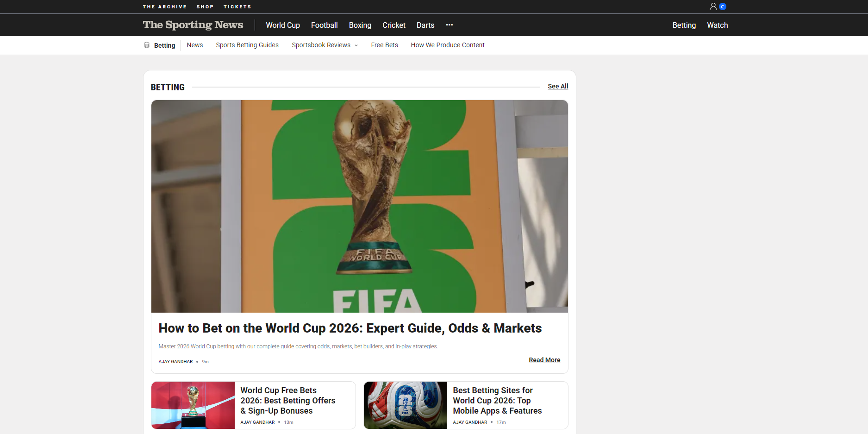Open Sportsbook Reviews menu item
This screenshot has width=868, height=434.
[x=321, y=45]
